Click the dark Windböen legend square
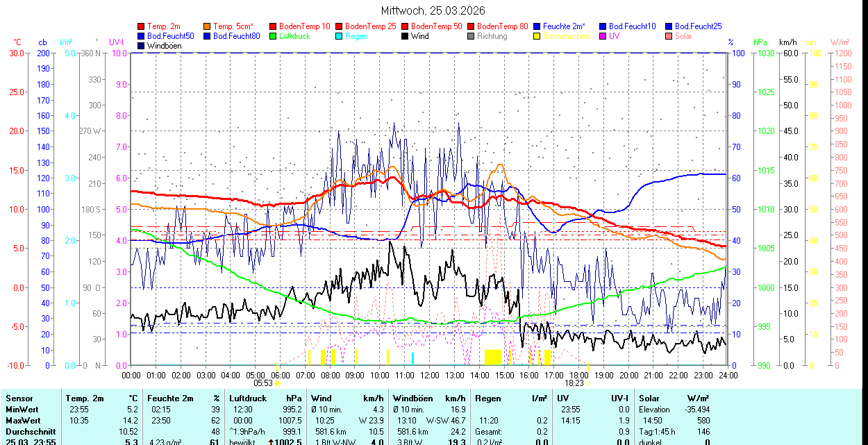The width and height of the screenshot is (868, 445). pyautogui.click(x=142, y=46)
